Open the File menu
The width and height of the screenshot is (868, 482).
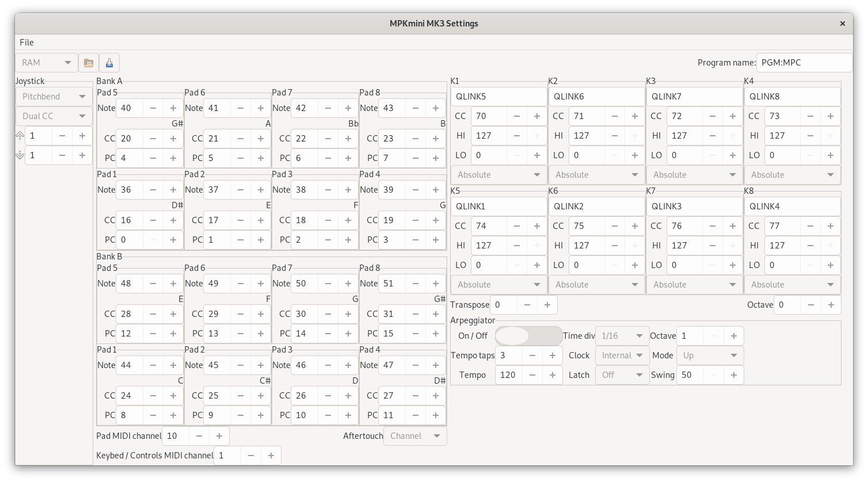point(26,43)
